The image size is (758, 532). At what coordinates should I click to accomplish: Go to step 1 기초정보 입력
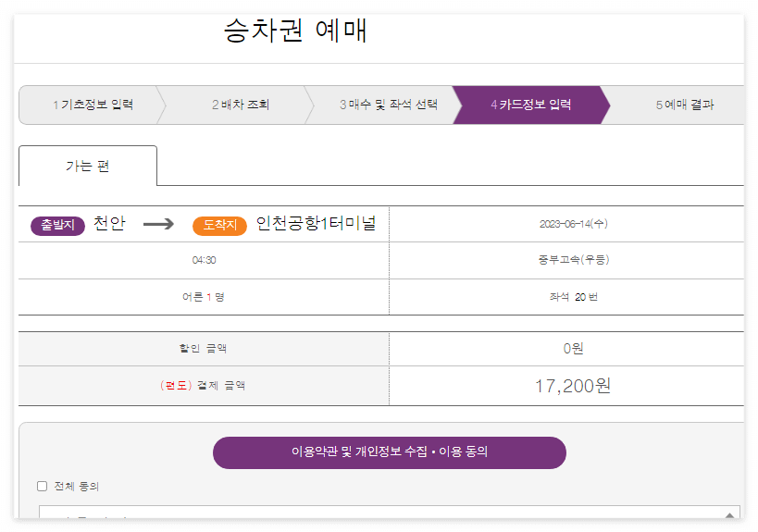tap(93, 105)
